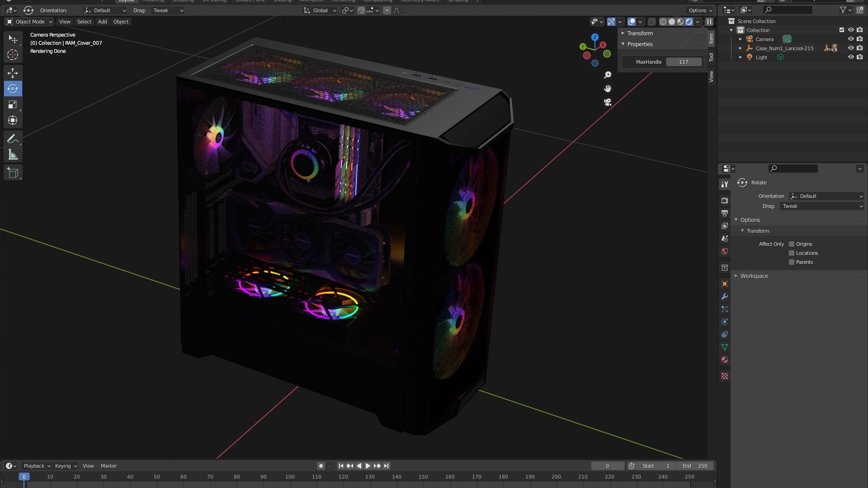868x488 pixels.
Task: Open Options dropdown in header
Action: point(700,10)
